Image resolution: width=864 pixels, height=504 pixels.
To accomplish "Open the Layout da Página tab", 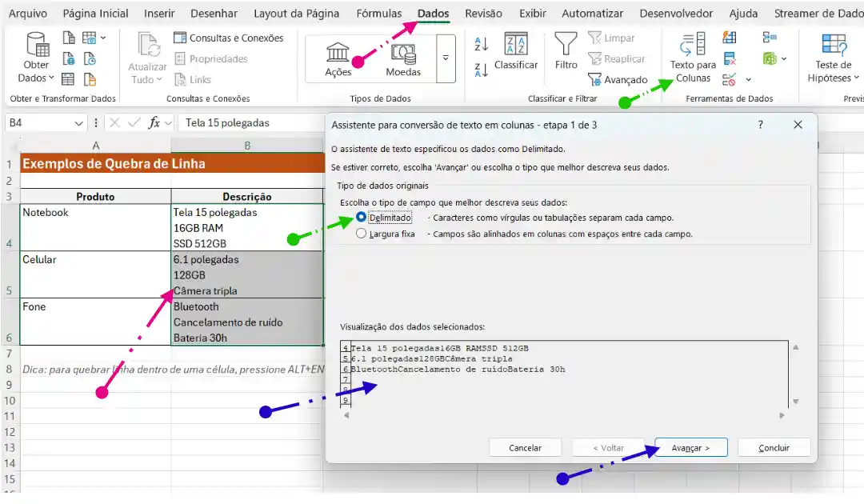I will [297, 14].
